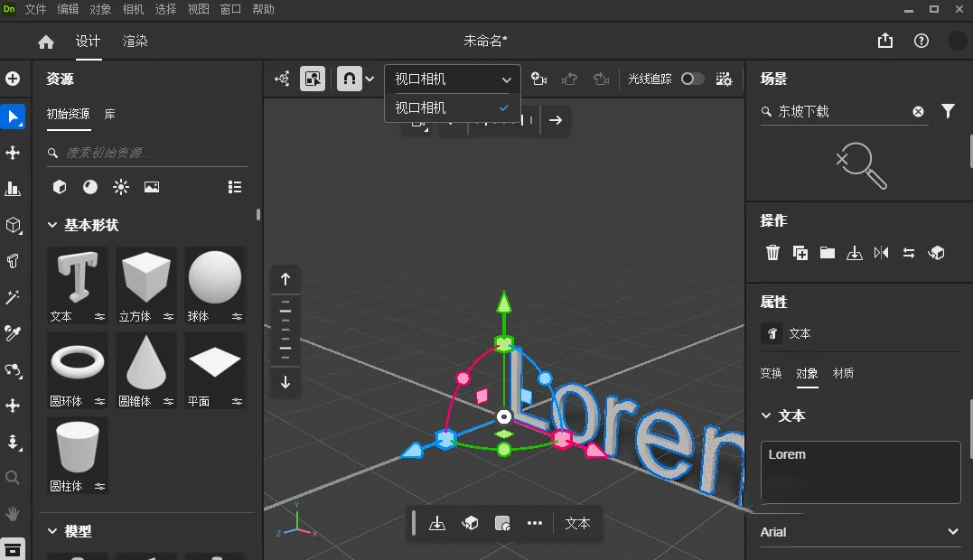Switch to the 渲染 tab
This screenshot has width=973, height=560.
136,41
